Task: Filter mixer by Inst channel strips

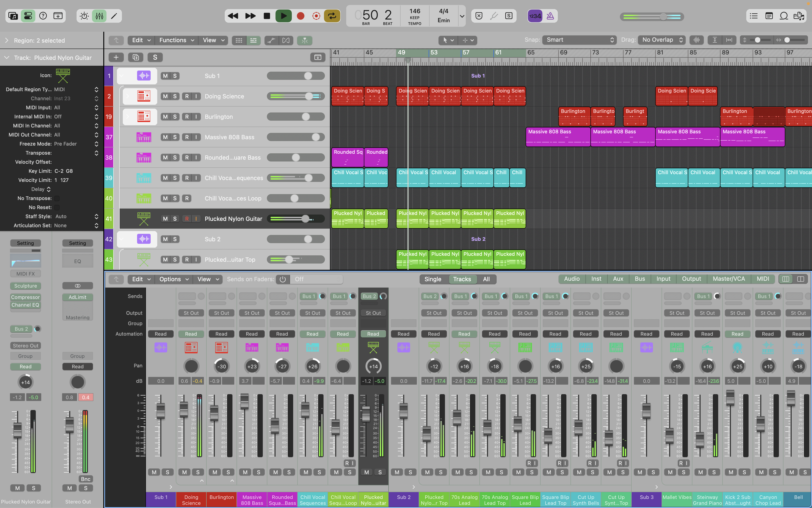Action: click(596, 279)
